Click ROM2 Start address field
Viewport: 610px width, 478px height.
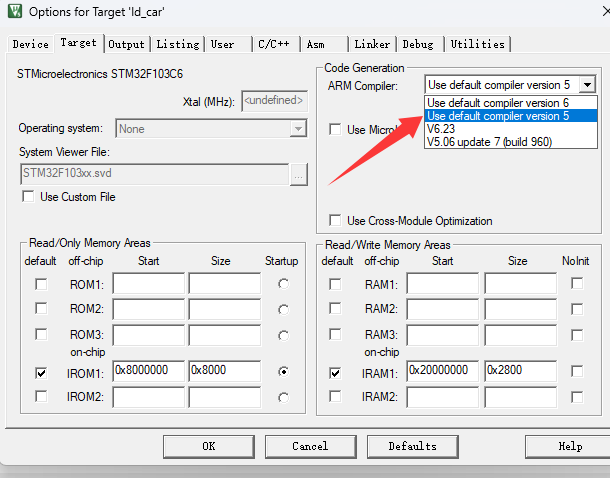click(149, 309)
